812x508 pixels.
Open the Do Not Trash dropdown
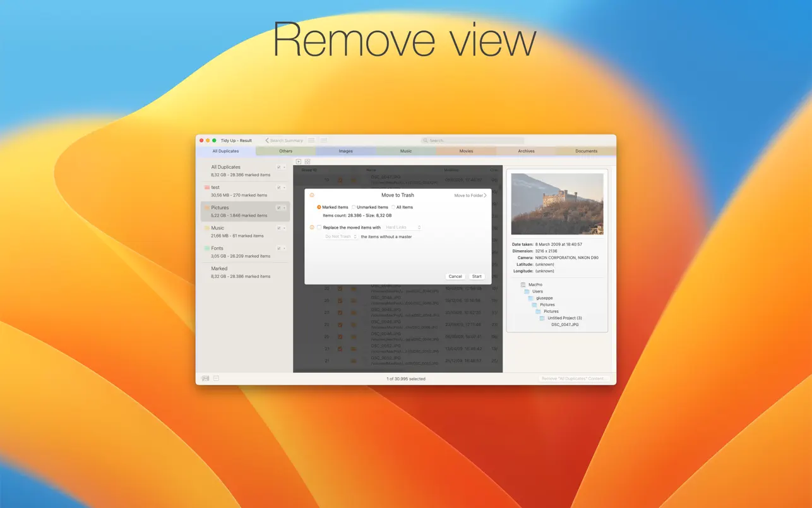coord(341,237)
